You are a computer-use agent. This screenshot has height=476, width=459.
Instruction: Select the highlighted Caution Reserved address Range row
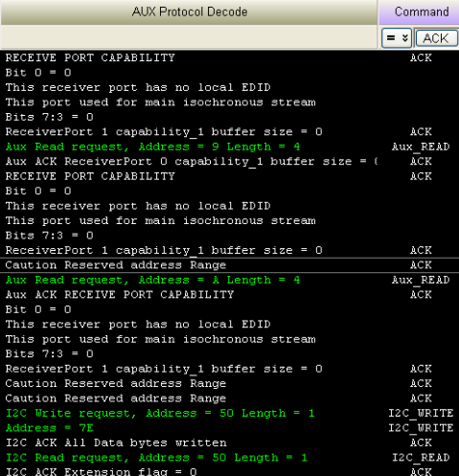pos(229,265)
